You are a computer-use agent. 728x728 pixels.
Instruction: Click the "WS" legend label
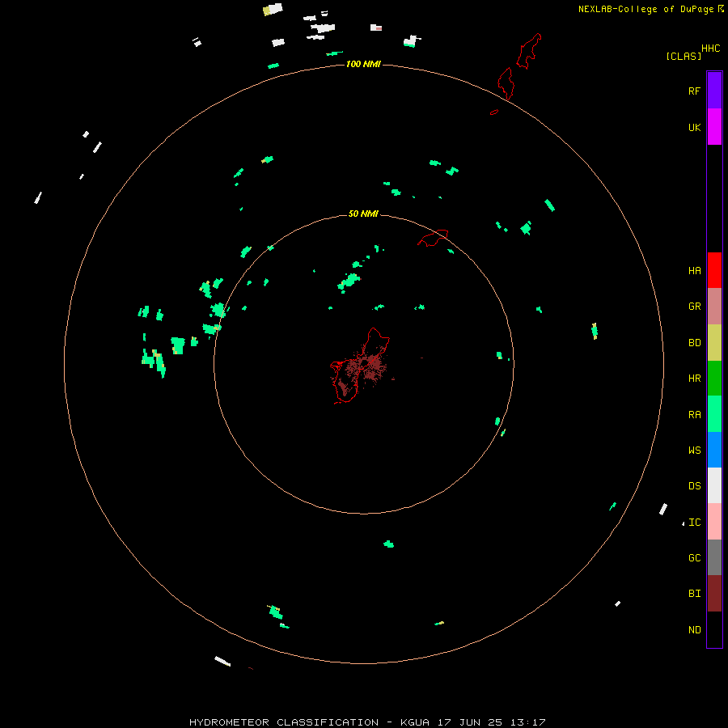coord(694,450)
